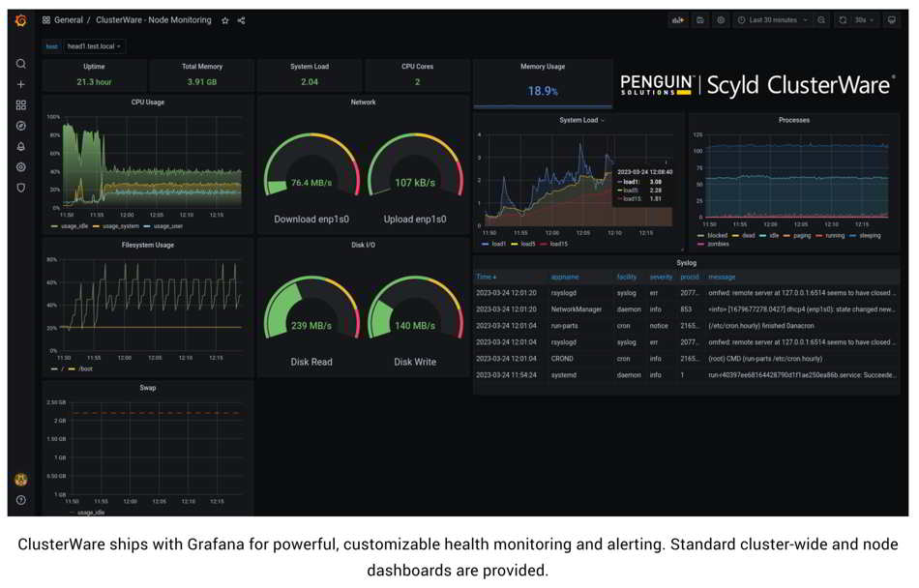
Task: Open the Last 30 minutes time picker
Action: (772, 20)
